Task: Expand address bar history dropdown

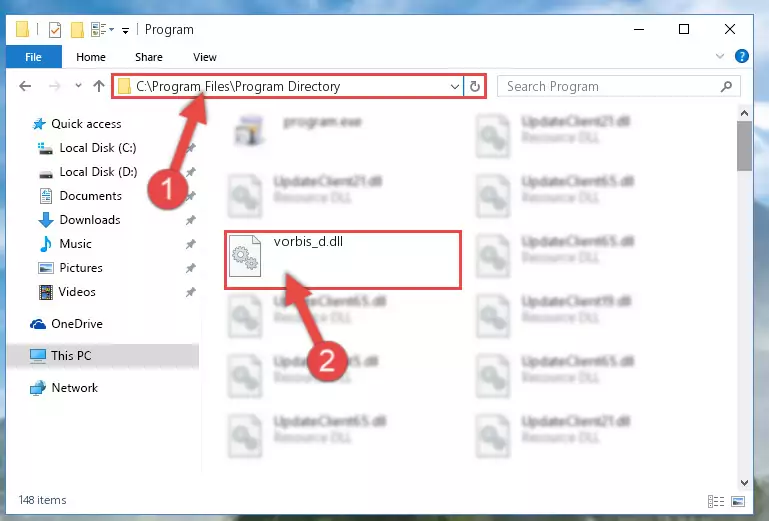Action: tap(455, 87)
